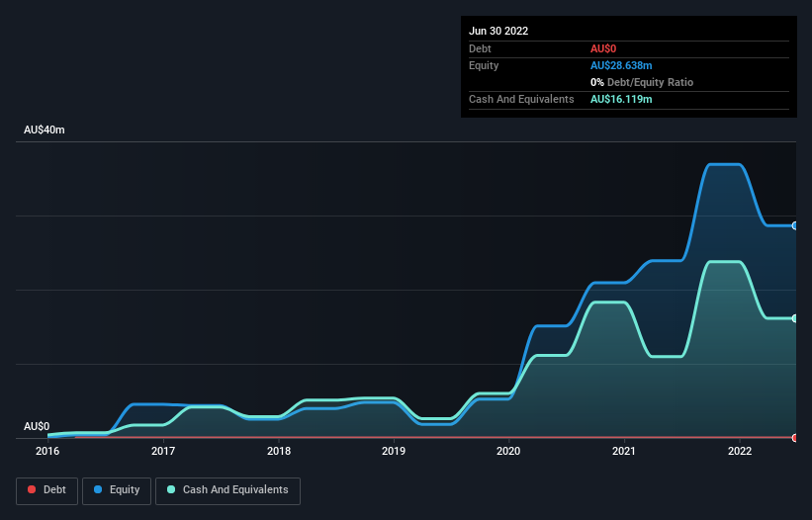Click the AU$16.119m cash value
The height and width of the screenshot is (520, 812).
[x=621, y=99]
